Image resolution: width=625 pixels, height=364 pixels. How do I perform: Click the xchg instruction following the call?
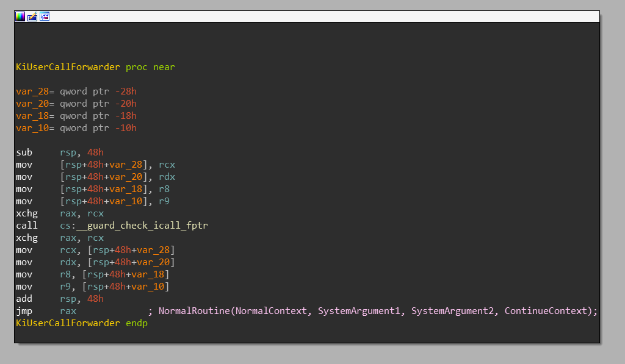click(x=60, y=238)
